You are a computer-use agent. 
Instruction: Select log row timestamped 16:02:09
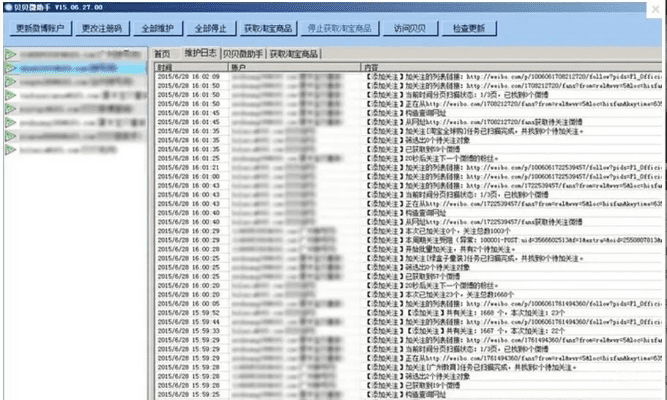tap(408, 77)
